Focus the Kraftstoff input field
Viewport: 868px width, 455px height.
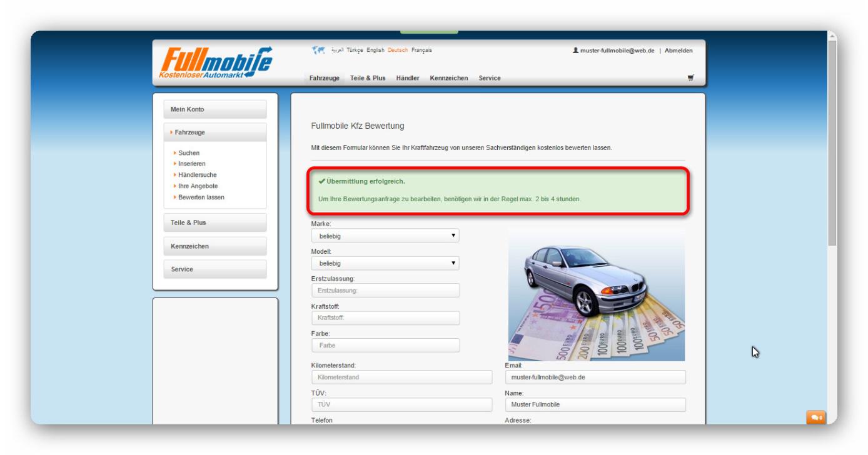pos(385,318)
